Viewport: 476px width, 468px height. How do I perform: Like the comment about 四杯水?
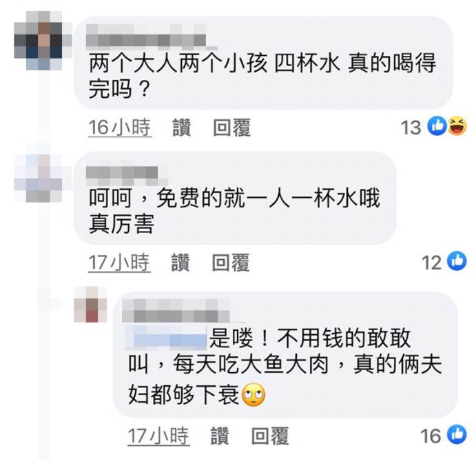click(x=182, y=128)
